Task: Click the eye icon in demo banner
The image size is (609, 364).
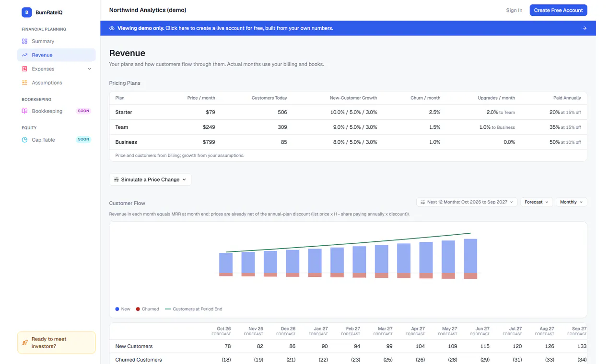Action: [112, 28]
